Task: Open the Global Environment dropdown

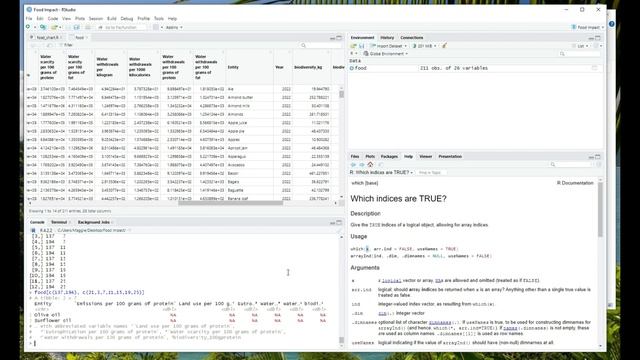Action: pos(386,54)
